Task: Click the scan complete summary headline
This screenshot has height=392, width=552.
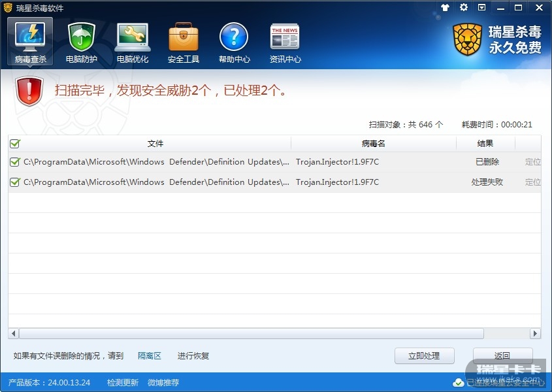Action: click(170, 91)
